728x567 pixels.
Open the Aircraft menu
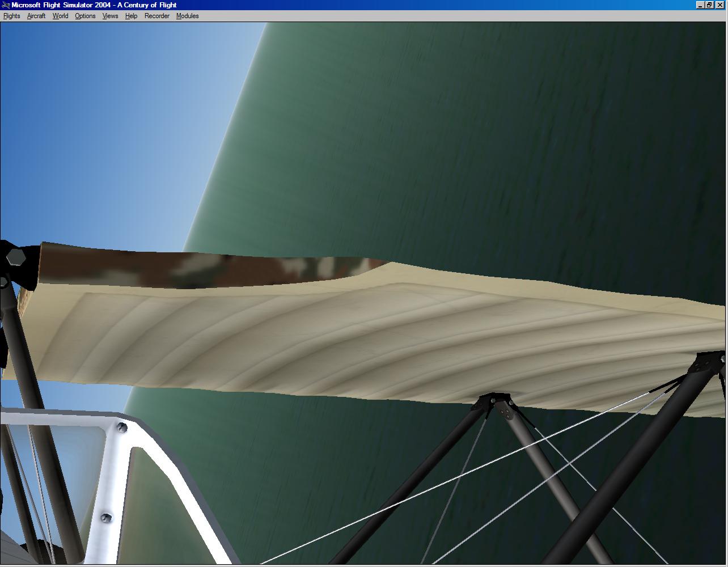click(x=36, y=16)
